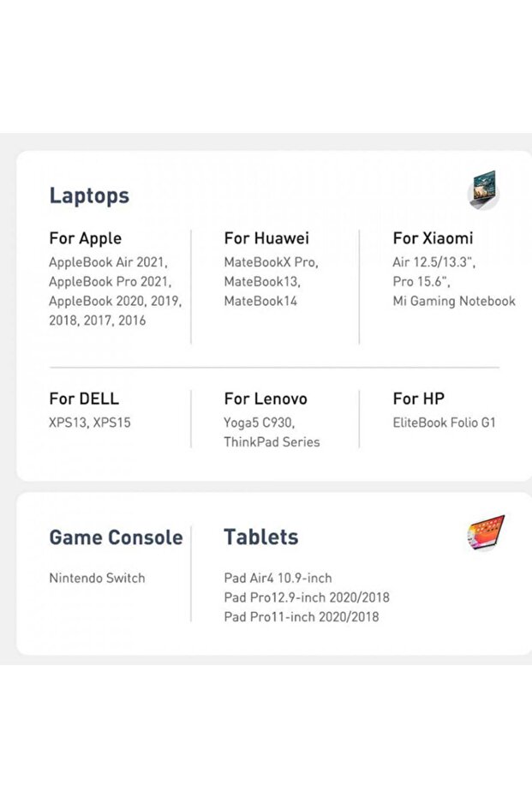
Task: Click the laptop icon in Laptops card
Action: tap(484, 191)
